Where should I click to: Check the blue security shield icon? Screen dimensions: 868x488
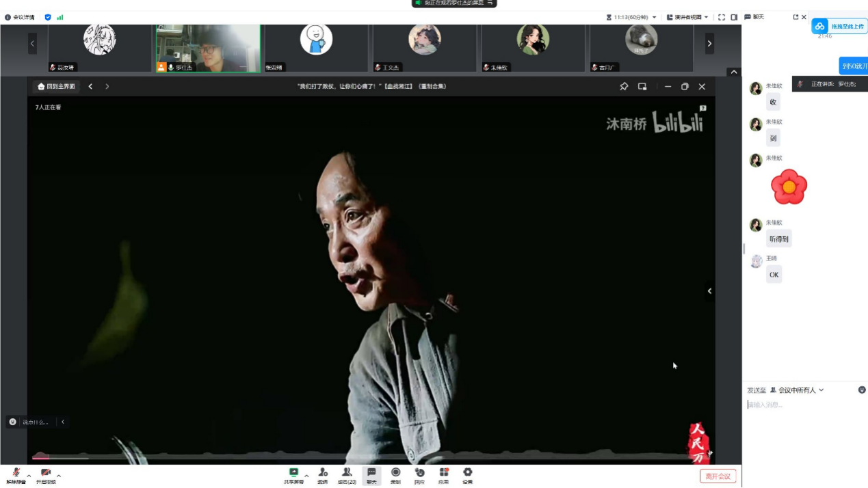click(x=48, y=17)
